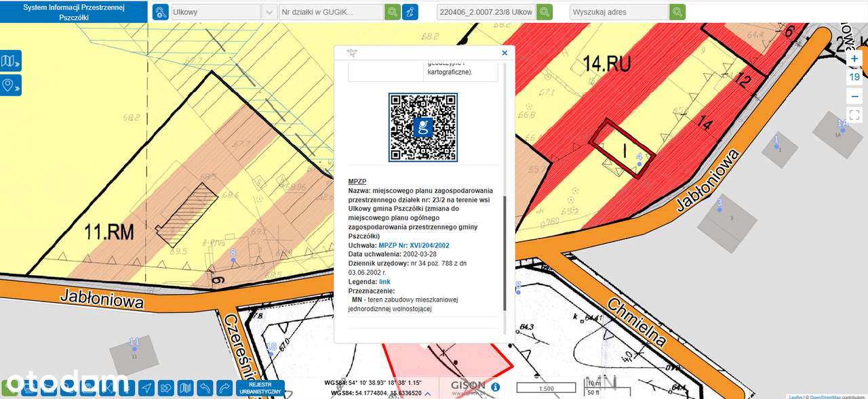Click the map link tool icon

pos(165,388)
